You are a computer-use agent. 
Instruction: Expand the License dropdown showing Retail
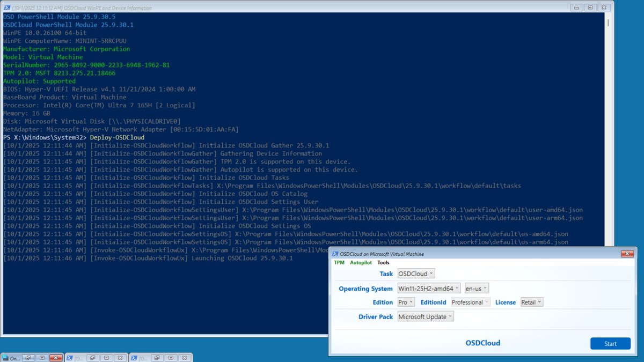coord(532,302)
